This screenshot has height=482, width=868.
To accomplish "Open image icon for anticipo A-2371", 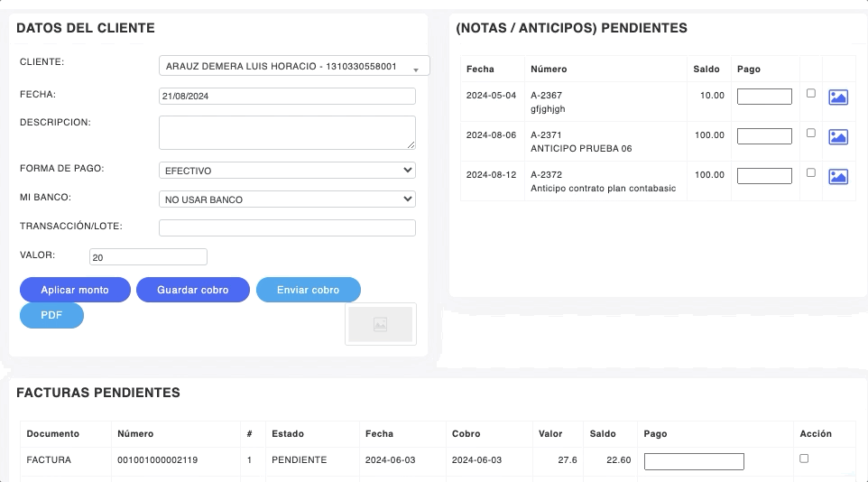I will pyautogui.click(x=838, y=137).
